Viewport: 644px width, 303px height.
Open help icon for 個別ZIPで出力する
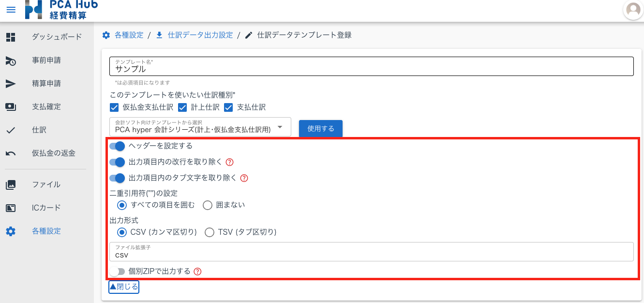tap(197, 272)
